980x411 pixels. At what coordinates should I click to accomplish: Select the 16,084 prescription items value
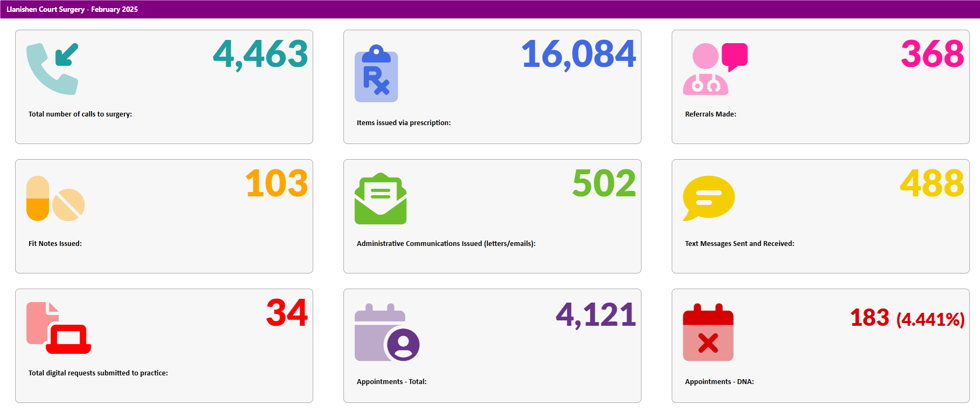pyautogui.click(x=578, y=54)
